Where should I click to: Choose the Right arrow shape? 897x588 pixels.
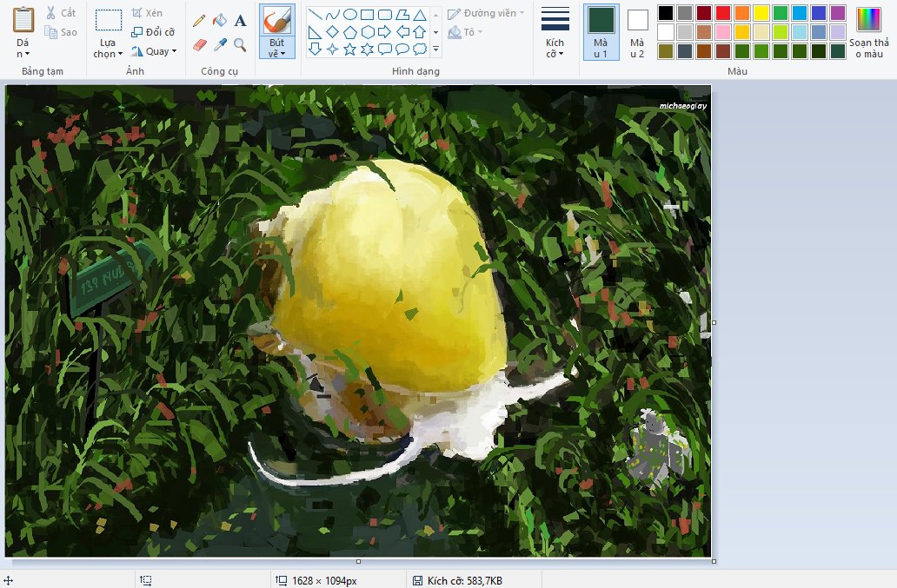pos(385,32)
